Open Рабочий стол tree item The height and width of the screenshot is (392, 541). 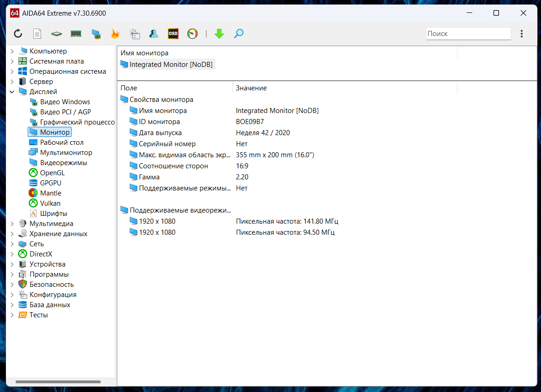[x=61, y=143]
